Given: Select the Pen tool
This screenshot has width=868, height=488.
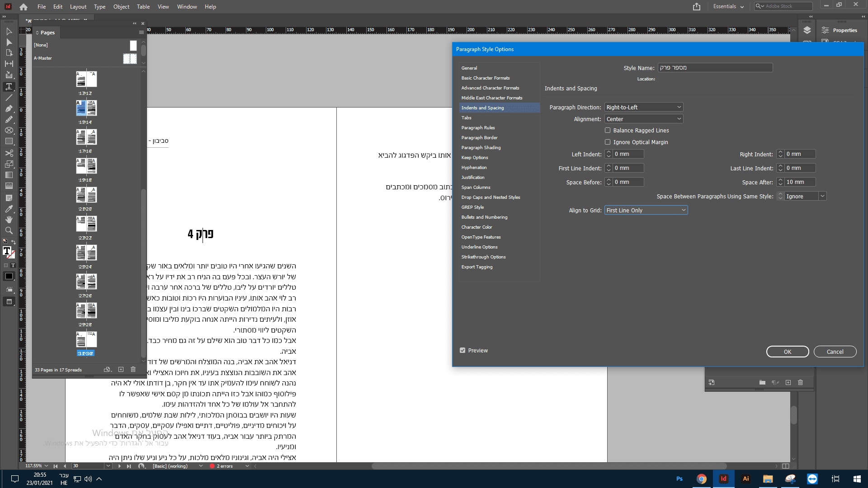Looking at the screenshot, I should pyautogui.click(x=9, y=108).
